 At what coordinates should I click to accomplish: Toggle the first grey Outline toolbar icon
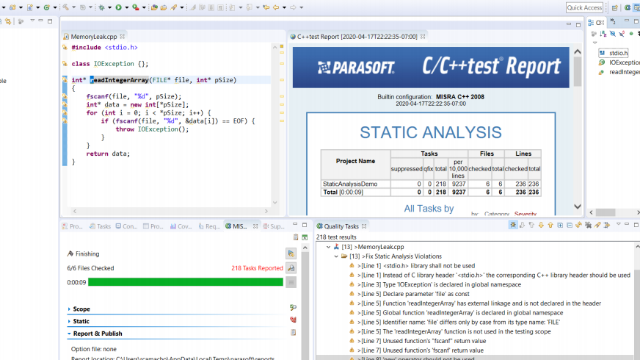[x=594, y=33]
